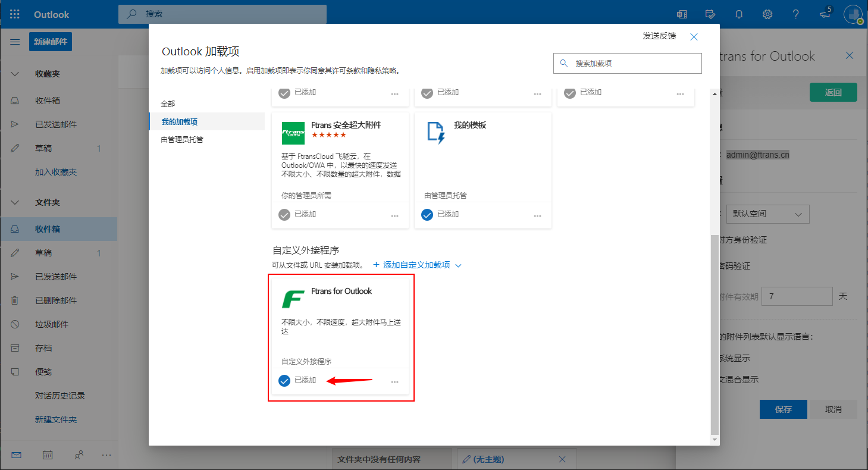Open the people icon in bottom bar

point(79,455)
